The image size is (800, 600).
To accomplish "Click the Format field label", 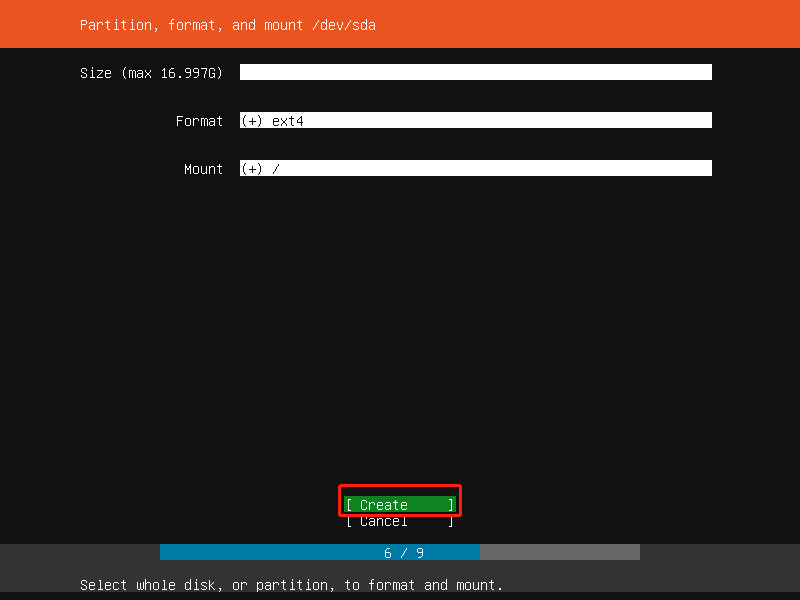I will (199, 120).
